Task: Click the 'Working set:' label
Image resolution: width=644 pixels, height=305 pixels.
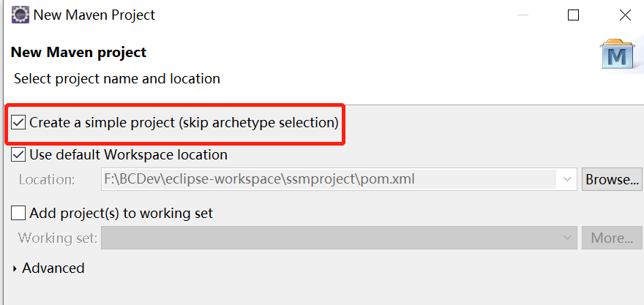Action: tap(57, 238)
